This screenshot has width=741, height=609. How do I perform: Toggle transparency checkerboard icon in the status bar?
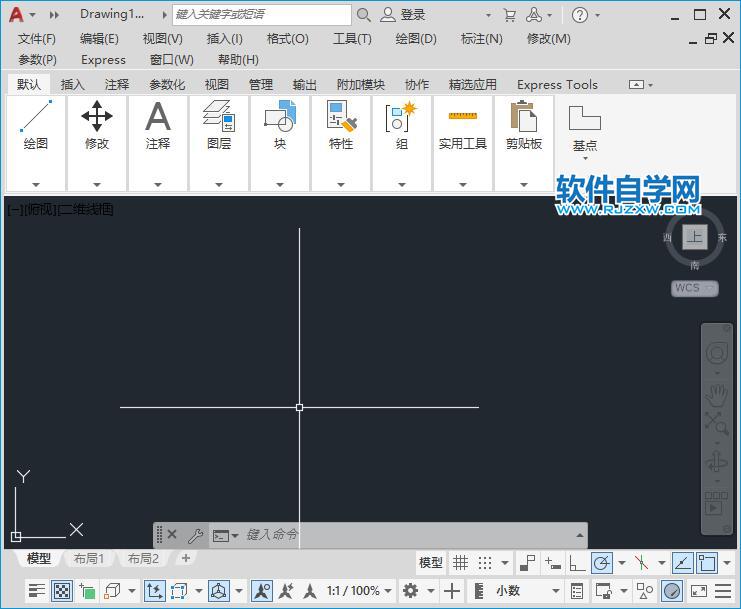[62, 591]
